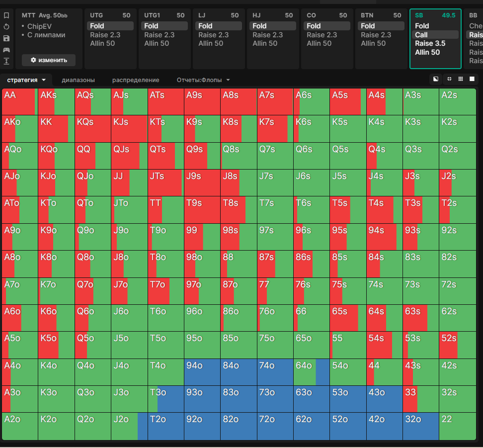Image resolution: width=483 pixels, height=448 pixels.
Task: Click the T7o hand cell
Action: pyautogui.click(x=166, y=291)
